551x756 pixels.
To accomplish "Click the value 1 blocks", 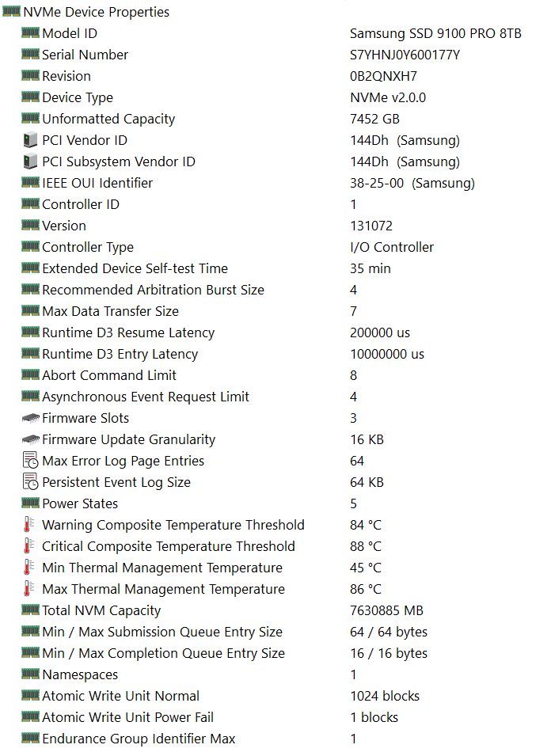I will click(374, 717).
